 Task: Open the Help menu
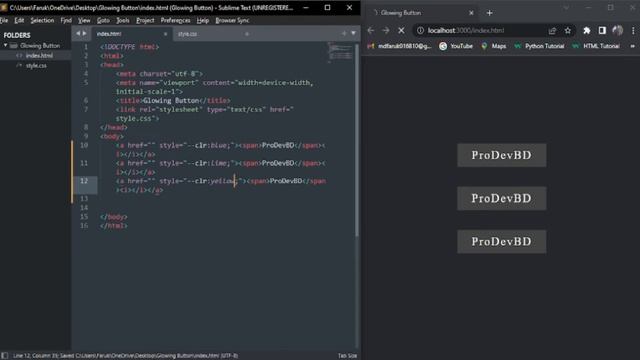click(202, 20)
